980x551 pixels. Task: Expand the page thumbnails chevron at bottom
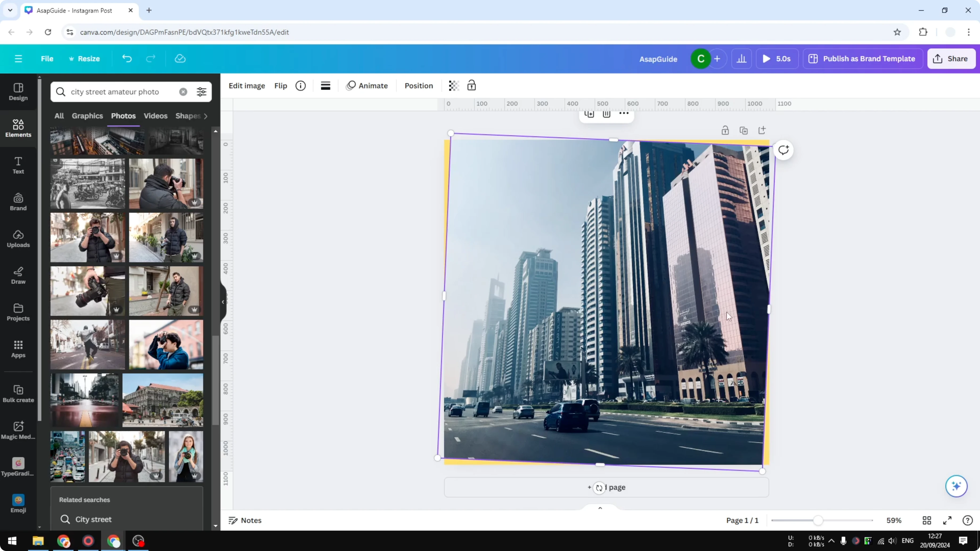point(600,508)
